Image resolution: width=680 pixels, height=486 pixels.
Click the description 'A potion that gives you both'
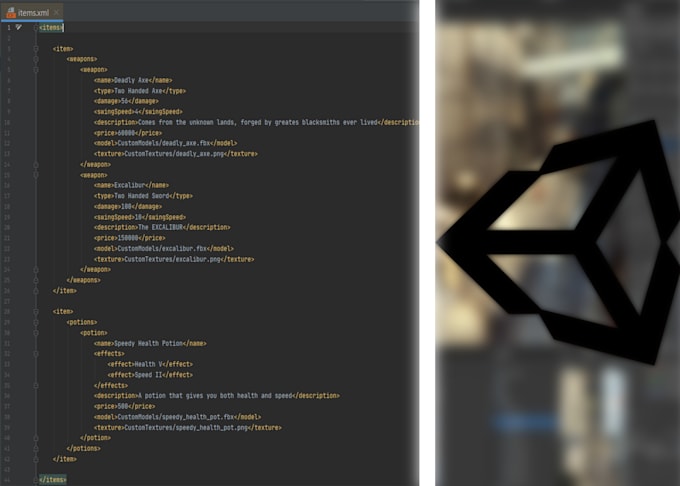217,396
